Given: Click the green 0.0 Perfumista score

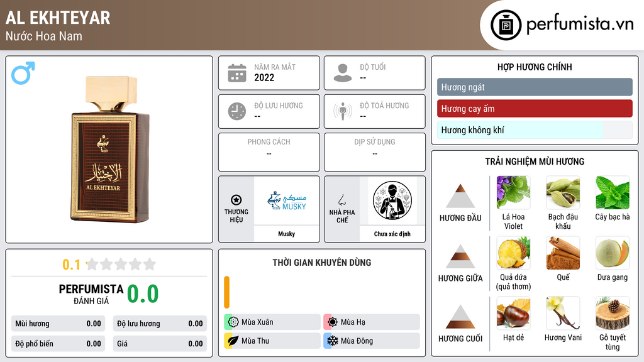Looking at the screenshot, I should tap(143, 293).
